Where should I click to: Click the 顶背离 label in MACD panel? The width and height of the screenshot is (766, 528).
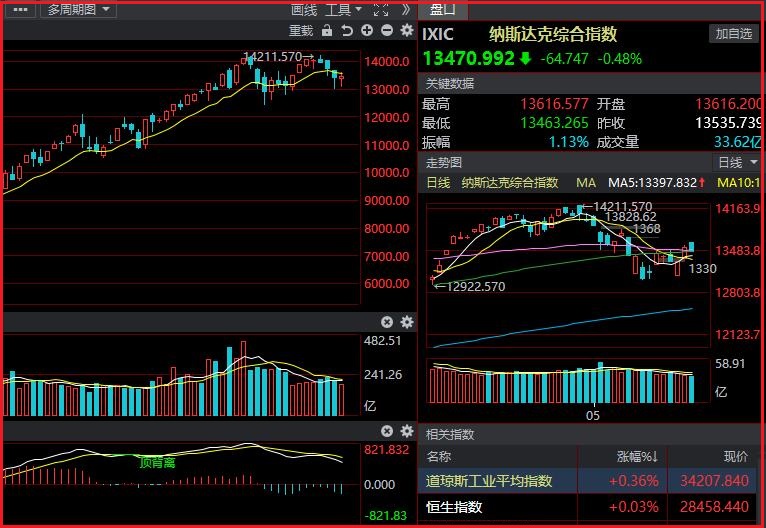(x=157, y=462)
